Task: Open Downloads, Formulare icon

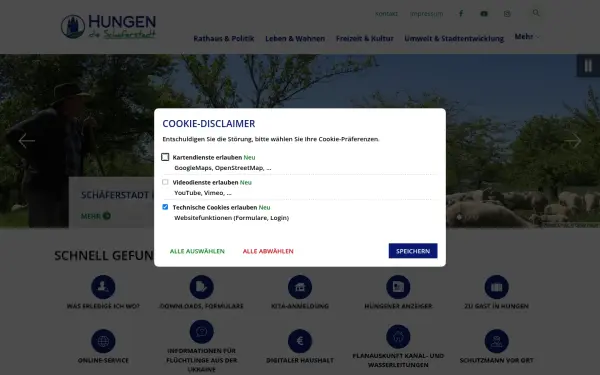Action: pos(201,287)
